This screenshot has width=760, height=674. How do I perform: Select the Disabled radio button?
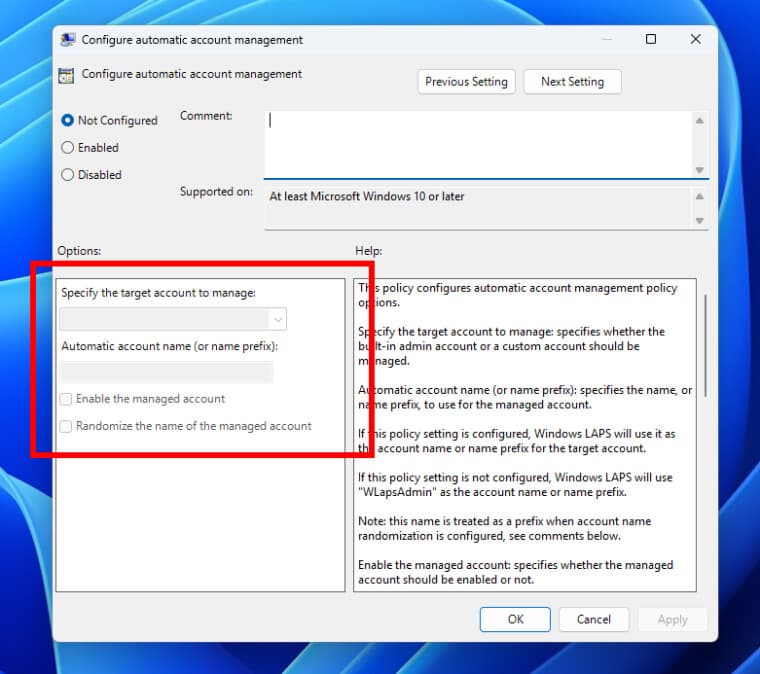tap(68, 174)
